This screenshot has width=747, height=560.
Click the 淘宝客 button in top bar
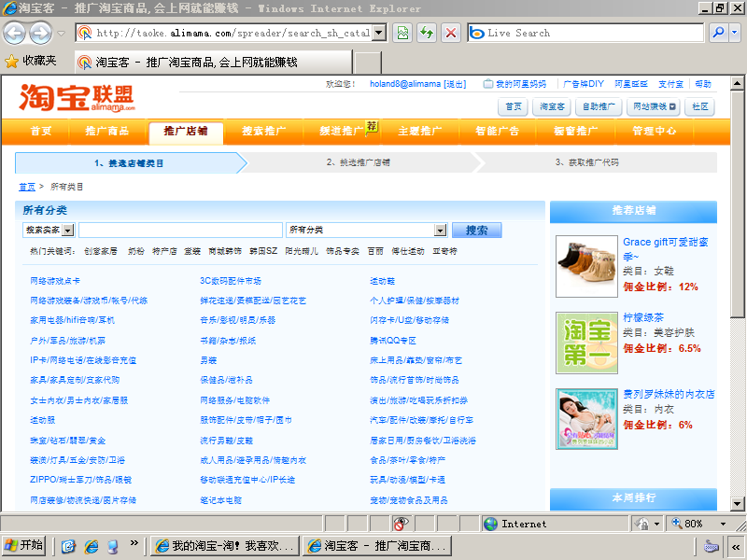[x=552, y=106]
